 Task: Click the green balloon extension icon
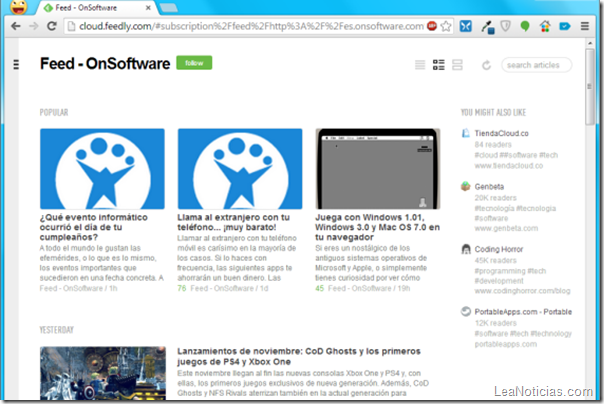[x=525, y=26]
